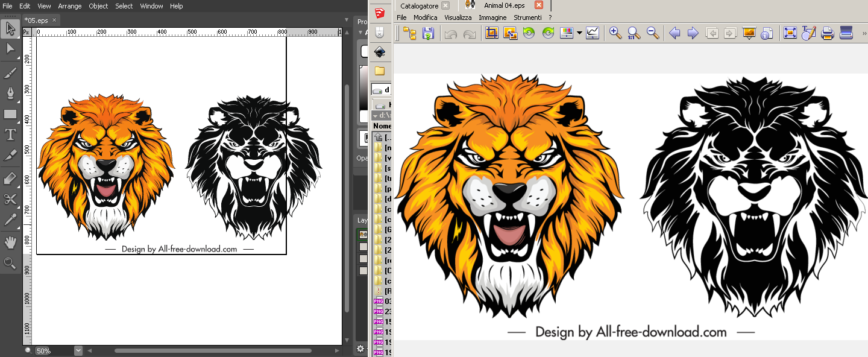
Task: Click the folder tree icon in viewer toolbar
Action: (x=410, y=33)
